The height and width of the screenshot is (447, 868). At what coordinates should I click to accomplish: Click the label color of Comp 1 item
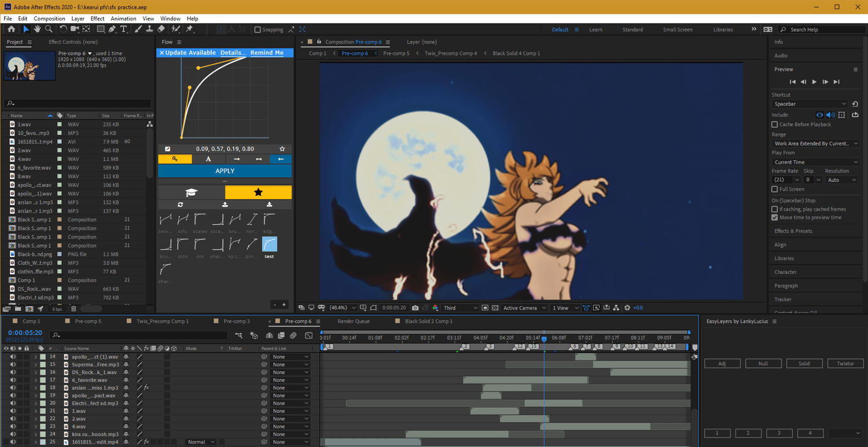tap(59, 280)
